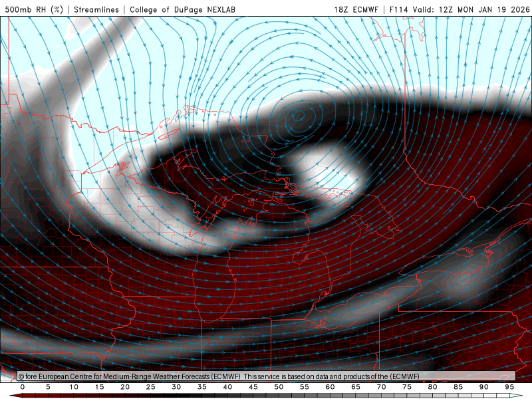This screenshot has width=532, height=399.
Task: Select the "35" value on the RH scale
Action: (x=202, y=387)
